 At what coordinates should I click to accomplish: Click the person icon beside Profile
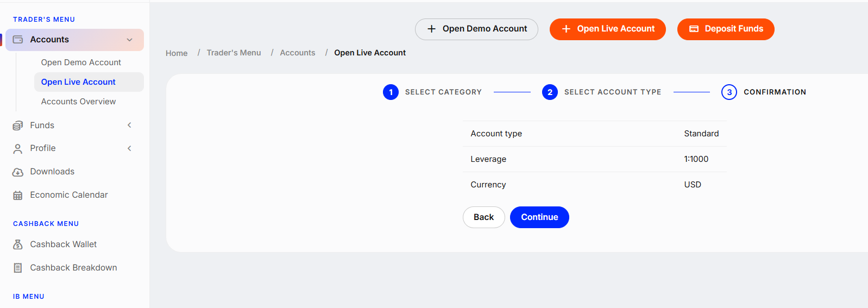click(x=18, y=149)
